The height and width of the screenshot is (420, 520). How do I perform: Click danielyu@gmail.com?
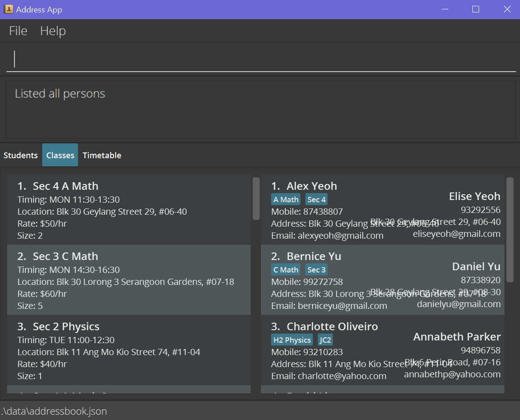459,304
